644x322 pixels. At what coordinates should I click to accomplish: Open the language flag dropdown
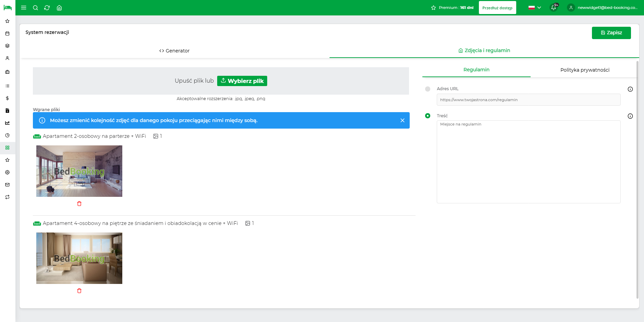click(x=534, y=8)
